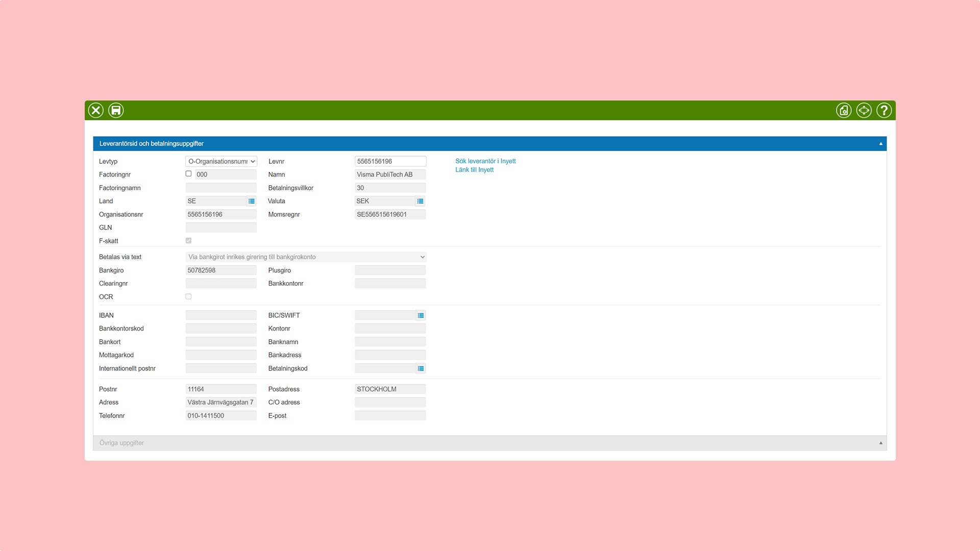Click the Adress field Västra Järnvägsgatan 7

click(x=221, y=403)
